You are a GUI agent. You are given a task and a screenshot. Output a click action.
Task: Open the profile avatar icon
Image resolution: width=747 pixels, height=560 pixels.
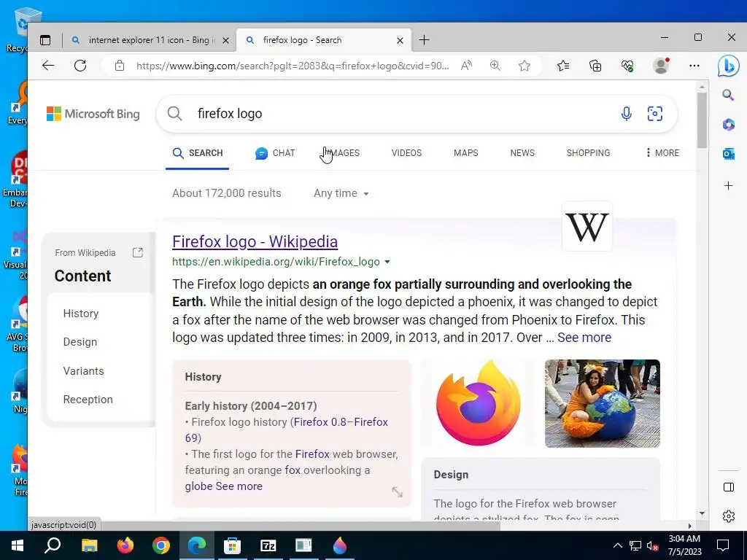point(661,66)
